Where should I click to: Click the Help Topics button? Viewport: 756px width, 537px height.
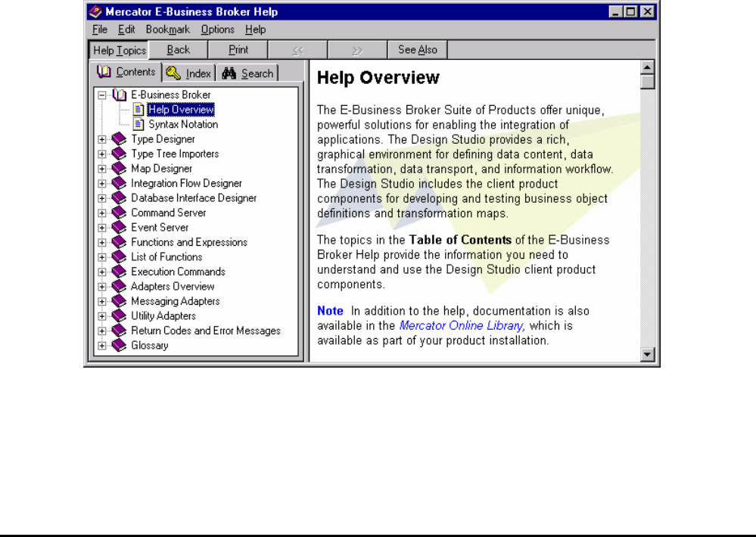(x=119, y=50)
